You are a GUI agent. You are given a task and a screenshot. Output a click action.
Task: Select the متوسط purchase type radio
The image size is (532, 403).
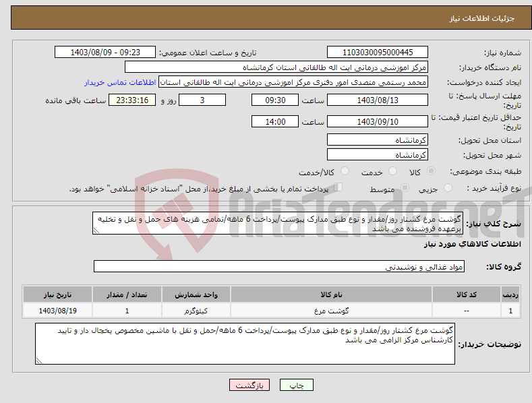[x=405, y=187]
